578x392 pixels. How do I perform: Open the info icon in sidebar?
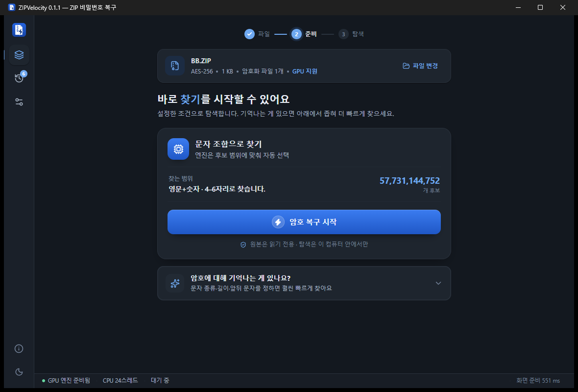[19, 348]
